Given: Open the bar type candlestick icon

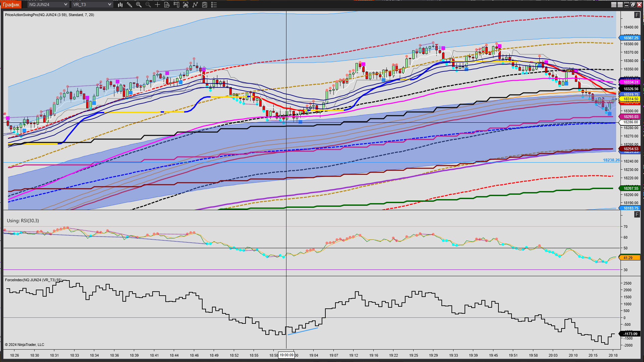Looking at the screenshot, I should (x=120, y=5).
